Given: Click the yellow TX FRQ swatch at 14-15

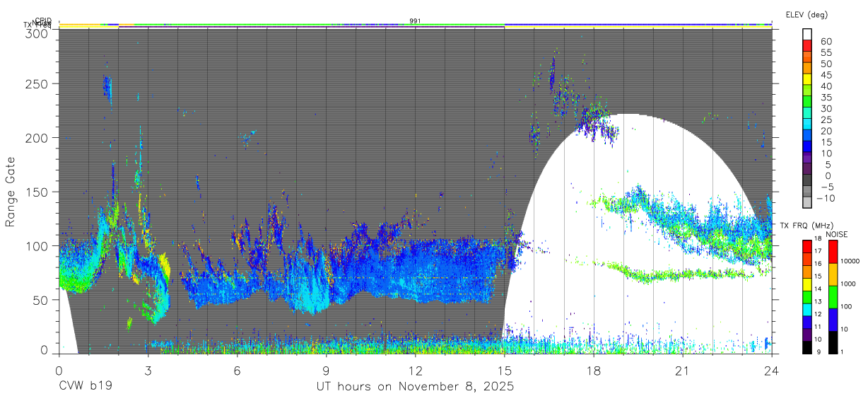Looking at the screenshot, I should 807,284.
